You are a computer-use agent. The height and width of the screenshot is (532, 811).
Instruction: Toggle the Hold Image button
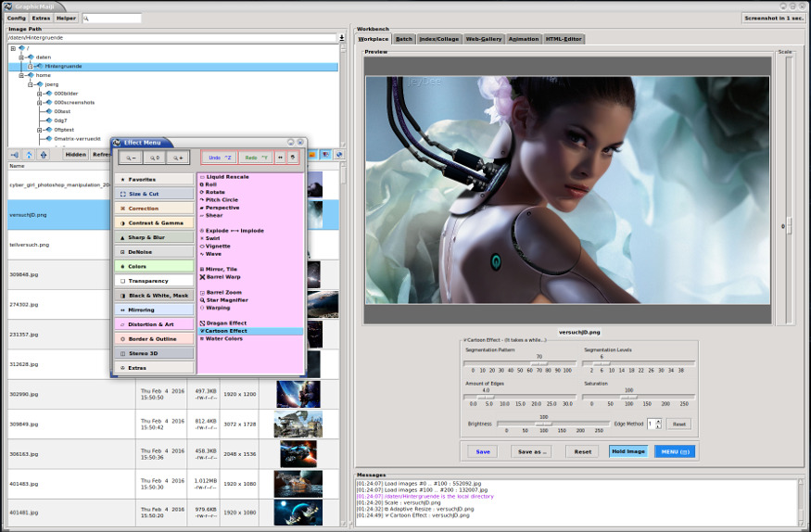[x=627, y=451]
